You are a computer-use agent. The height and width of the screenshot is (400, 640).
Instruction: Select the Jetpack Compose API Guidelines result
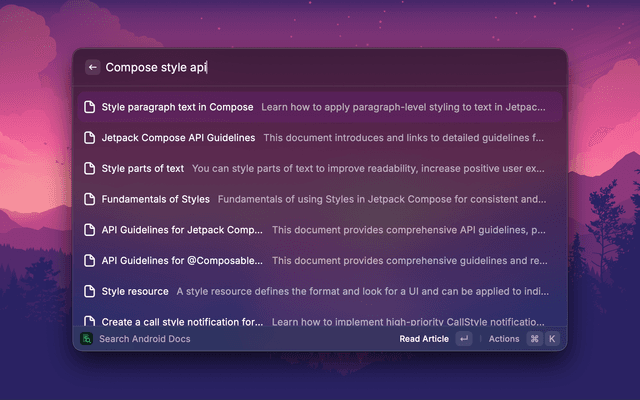click(x=320, y=138)
